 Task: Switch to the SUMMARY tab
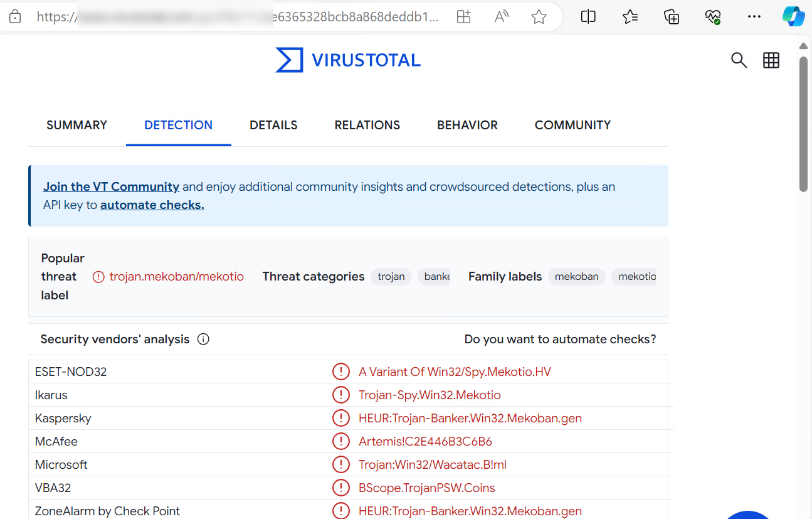pyautogui.click(x=76, y=125)
